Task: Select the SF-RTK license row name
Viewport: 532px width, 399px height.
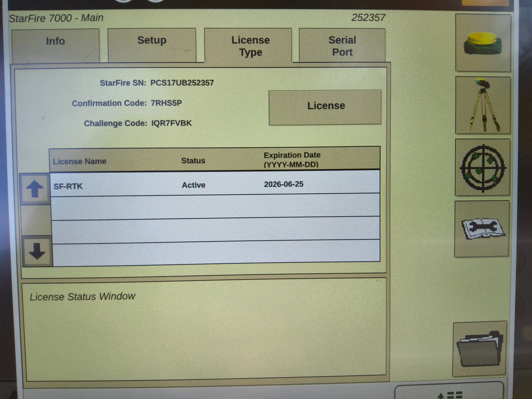Action: pyautogui.click(x=68, y=186)
